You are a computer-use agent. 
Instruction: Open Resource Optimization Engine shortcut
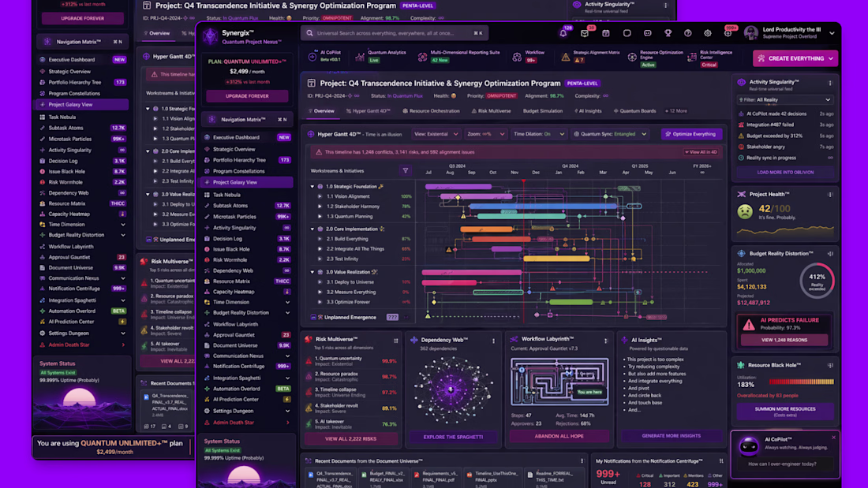pyautogui.click(x=656, y=58)
